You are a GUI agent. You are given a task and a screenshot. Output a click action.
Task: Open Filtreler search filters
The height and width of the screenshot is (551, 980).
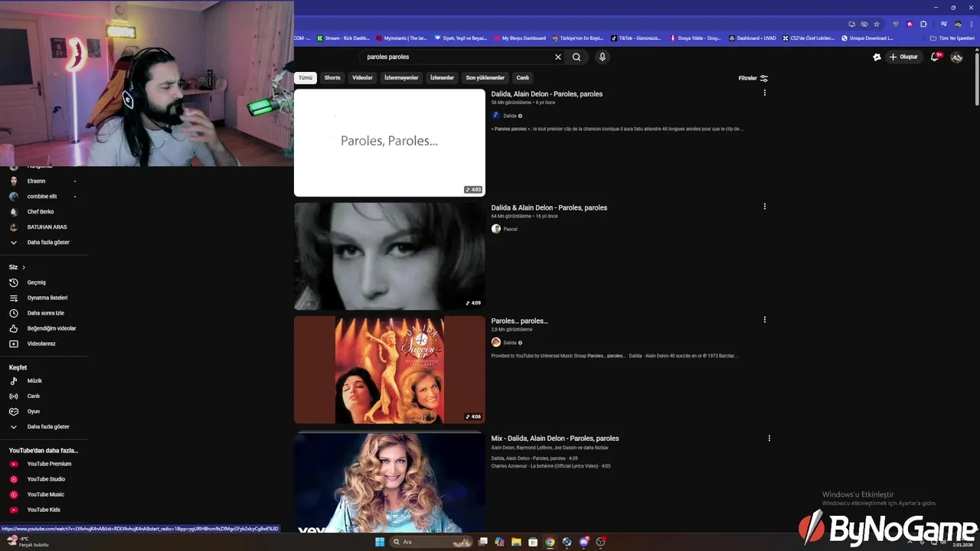coord(753,78)
